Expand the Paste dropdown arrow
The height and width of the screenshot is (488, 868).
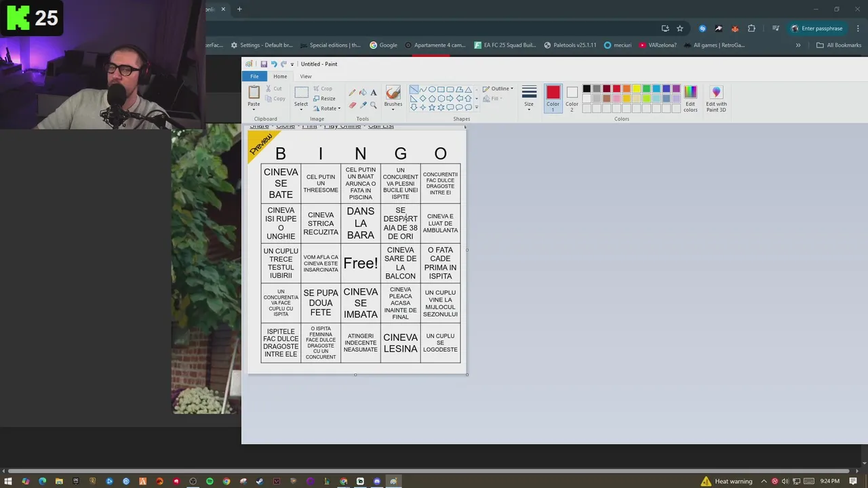coord(254,108)
